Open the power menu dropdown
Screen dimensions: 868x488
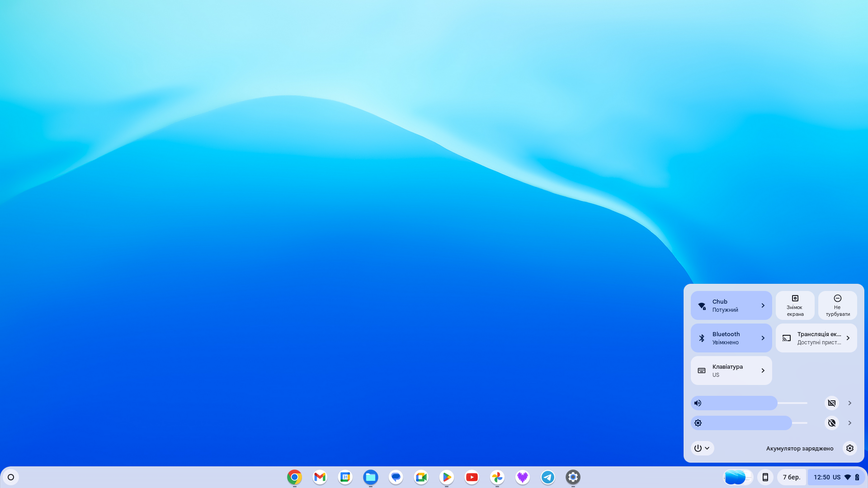[702, 448]
